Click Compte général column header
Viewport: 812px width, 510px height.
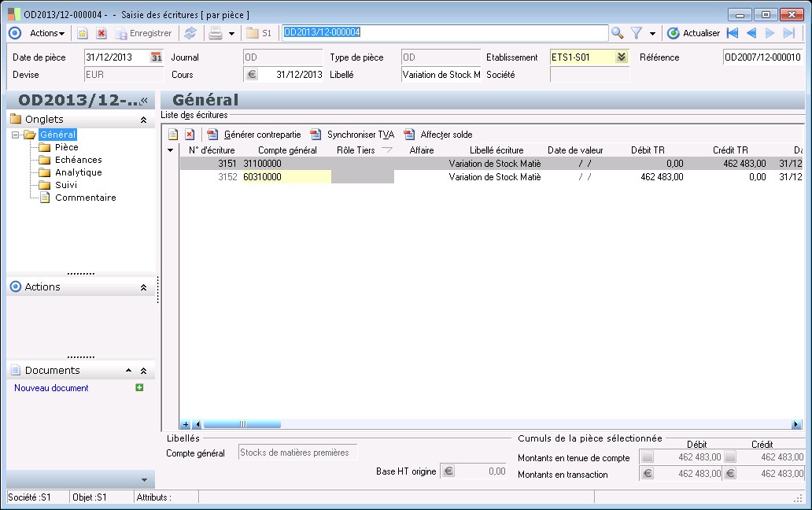click(287, 150)
